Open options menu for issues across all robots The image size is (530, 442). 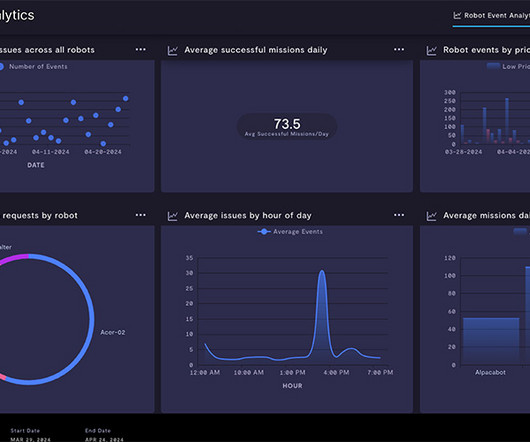141,50
